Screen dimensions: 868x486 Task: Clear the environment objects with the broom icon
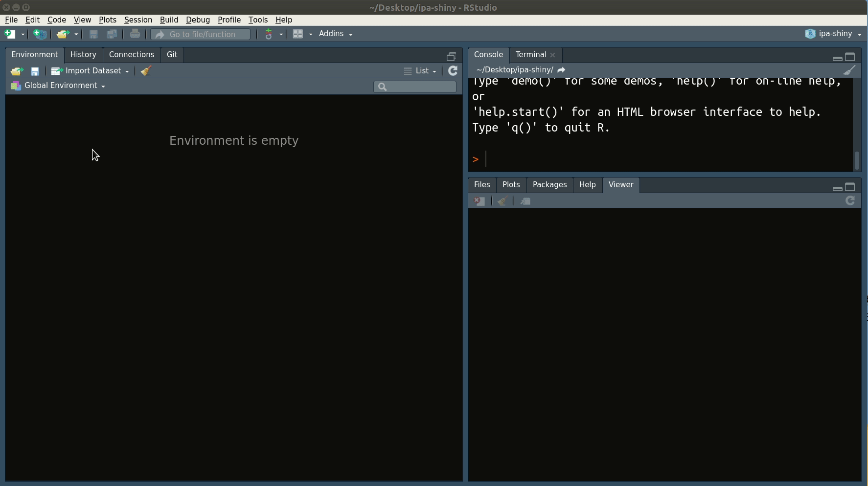[x=146, y=71]
